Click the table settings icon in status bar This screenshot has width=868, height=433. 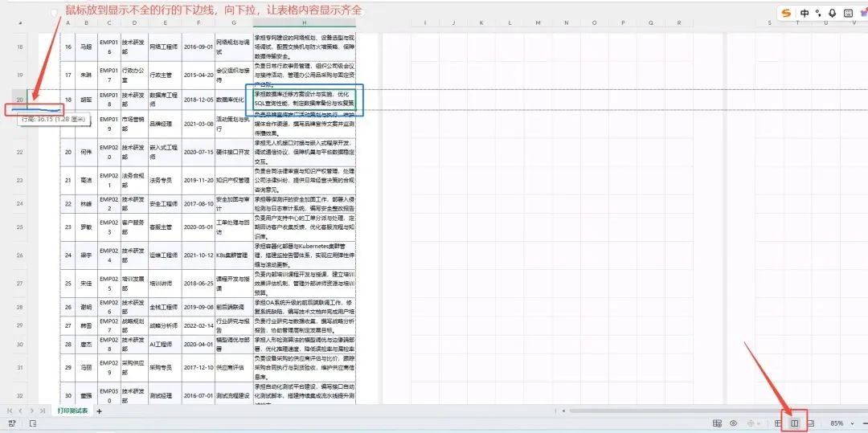pos(718,423)
